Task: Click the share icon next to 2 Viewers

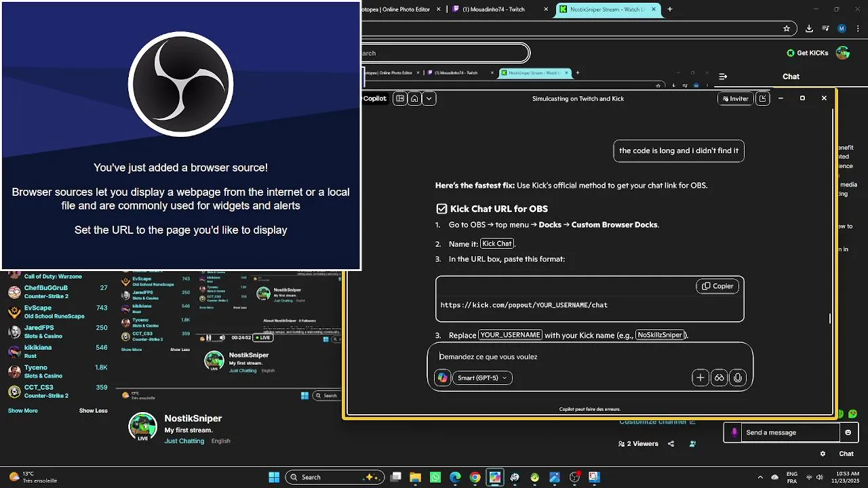Action: coord(671,444)
